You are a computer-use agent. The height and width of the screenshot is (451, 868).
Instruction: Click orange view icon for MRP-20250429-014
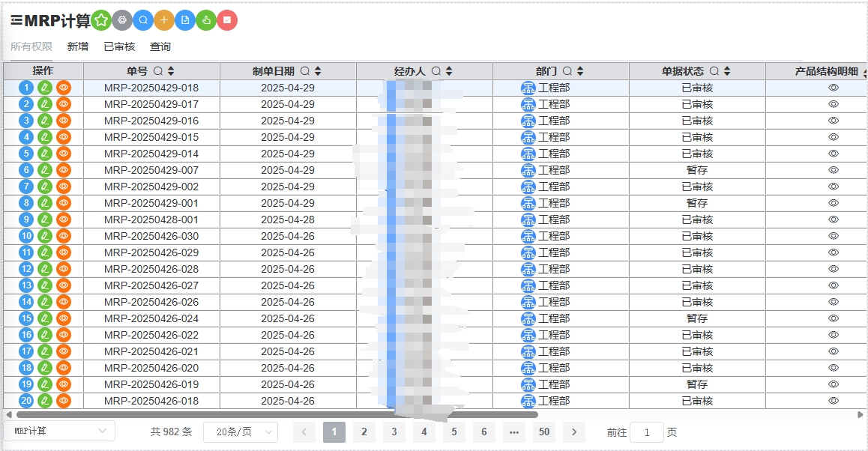pos(64,154)
